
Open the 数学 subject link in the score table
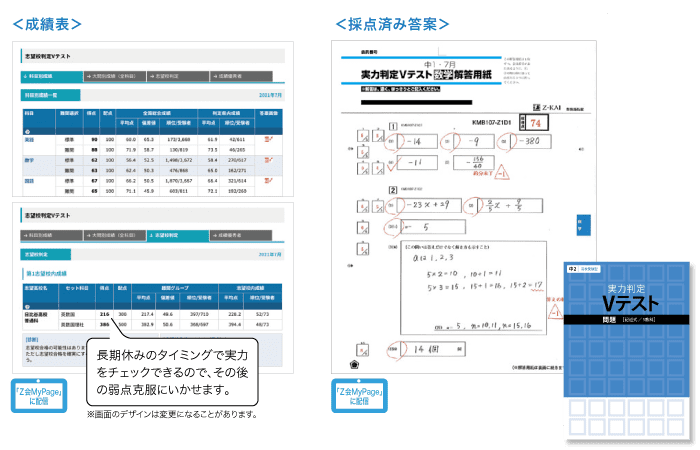tap(29, 160)
